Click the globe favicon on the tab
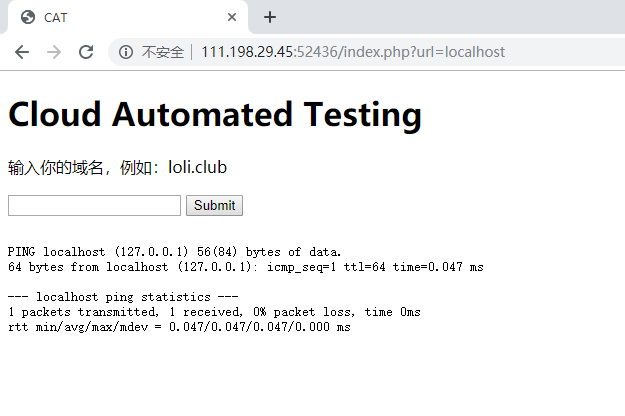 pos(27,17)
